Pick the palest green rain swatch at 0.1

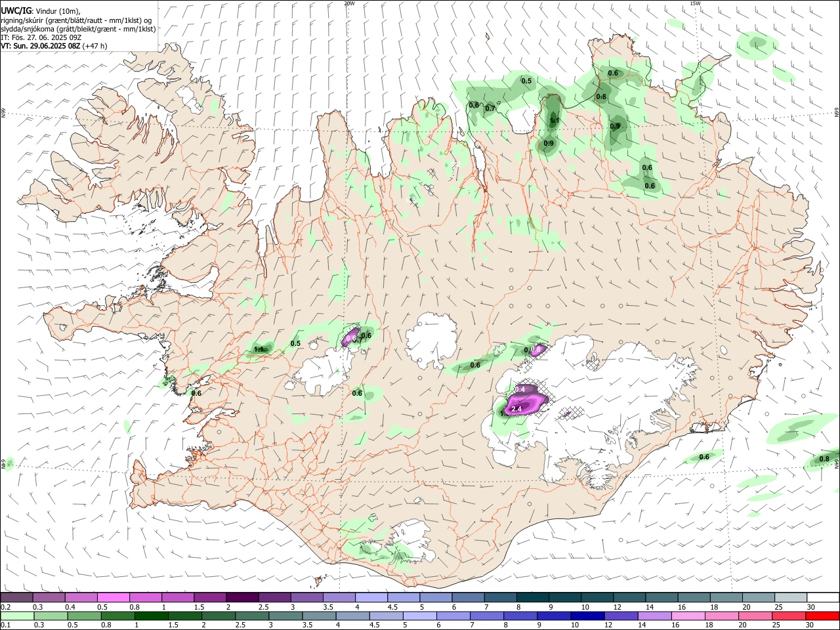(17, 616)
